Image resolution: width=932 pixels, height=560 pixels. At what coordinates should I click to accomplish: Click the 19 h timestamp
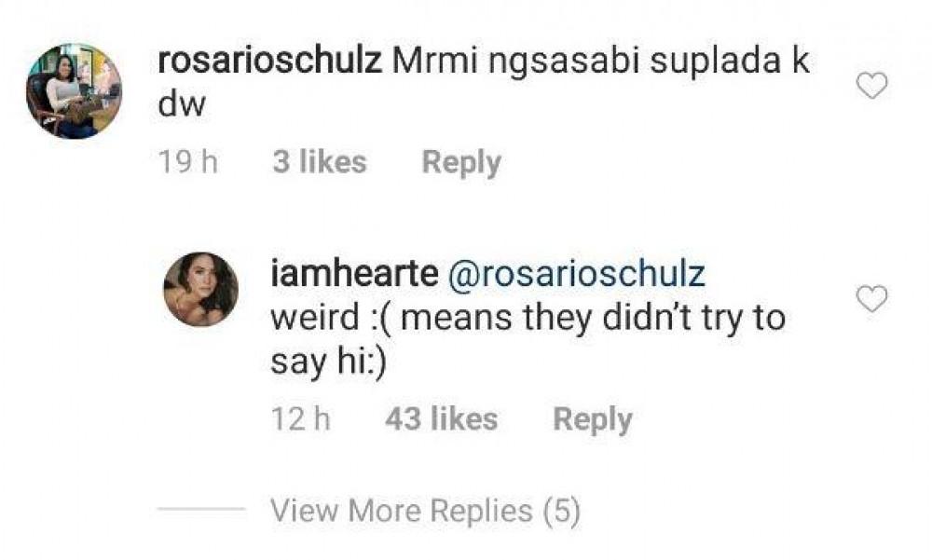coord(187,162)
